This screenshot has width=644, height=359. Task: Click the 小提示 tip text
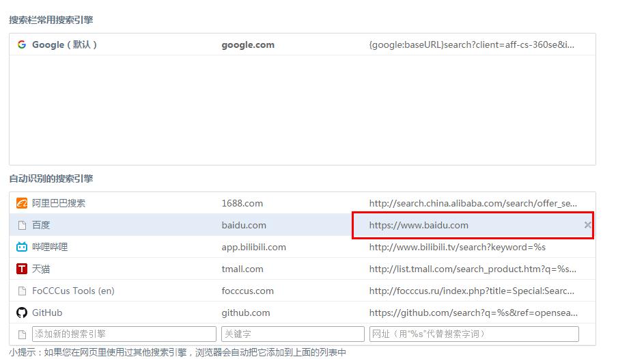click(178, 352)
